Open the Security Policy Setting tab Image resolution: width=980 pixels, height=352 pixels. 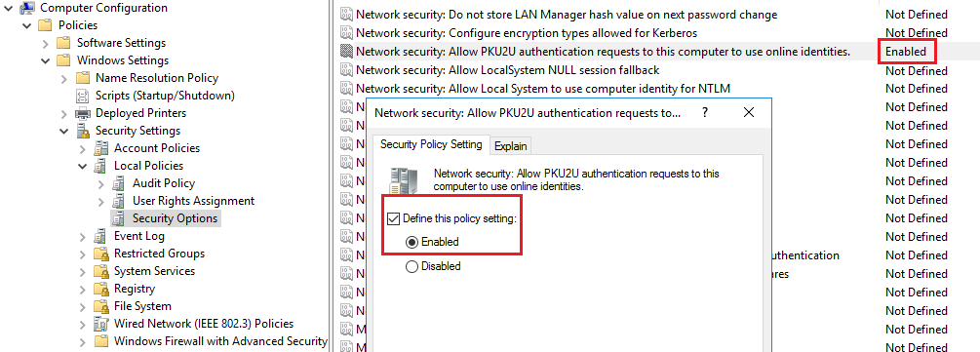[x=431, y=143]
